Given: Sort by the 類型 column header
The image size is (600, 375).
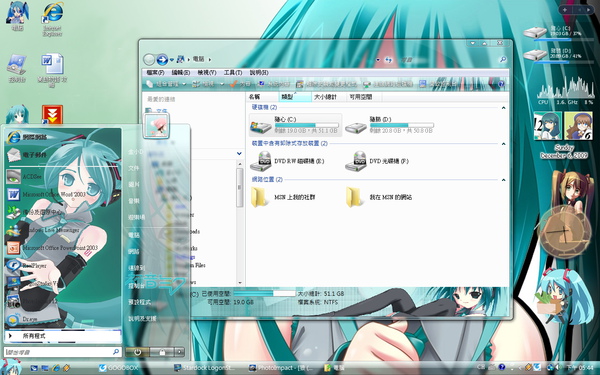Looking at the screenshot, I should [295, 97].
